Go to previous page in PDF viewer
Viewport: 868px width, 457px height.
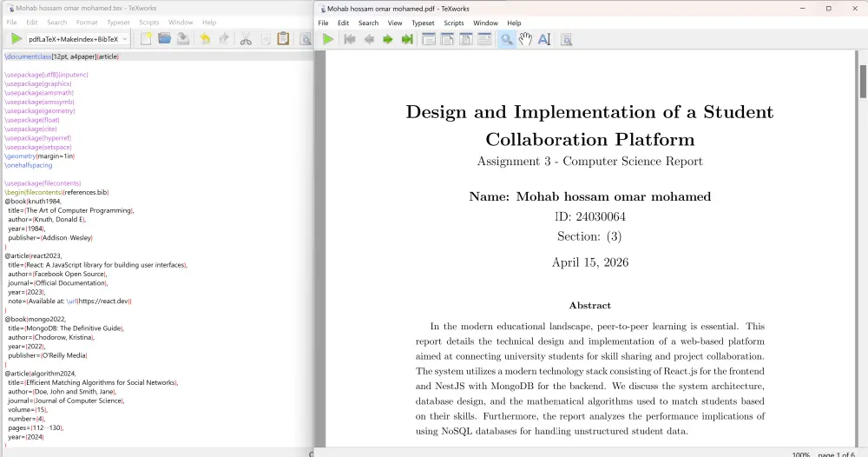[369, 39]
